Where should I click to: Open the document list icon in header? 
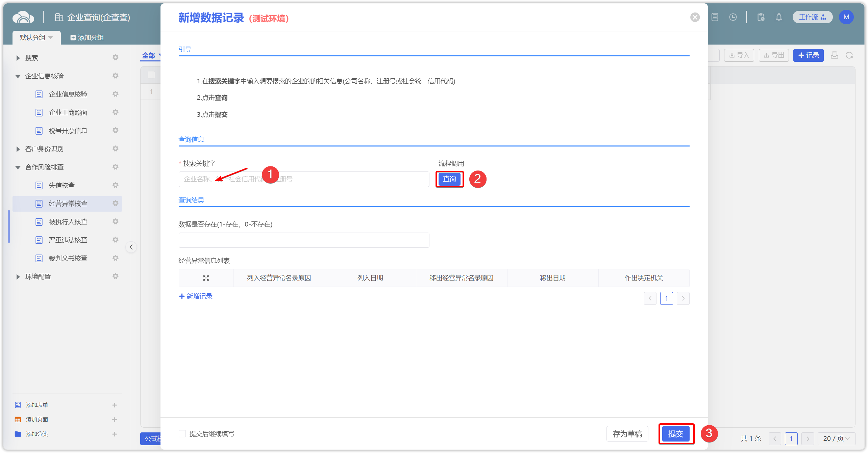click(715, 17)
